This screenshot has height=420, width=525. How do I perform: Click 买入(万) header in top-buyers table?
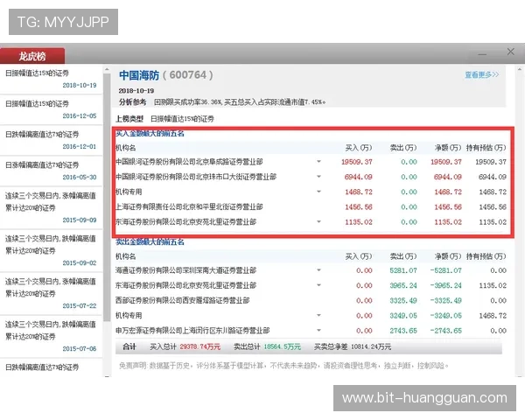(359, 148)
